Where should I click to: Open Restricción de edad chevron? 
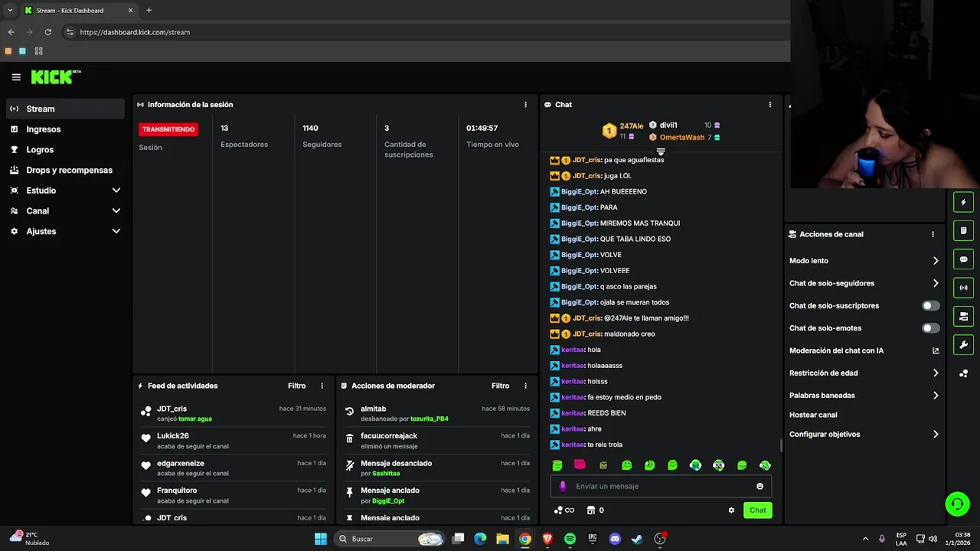pyautogui.click(x=936, y=373)
